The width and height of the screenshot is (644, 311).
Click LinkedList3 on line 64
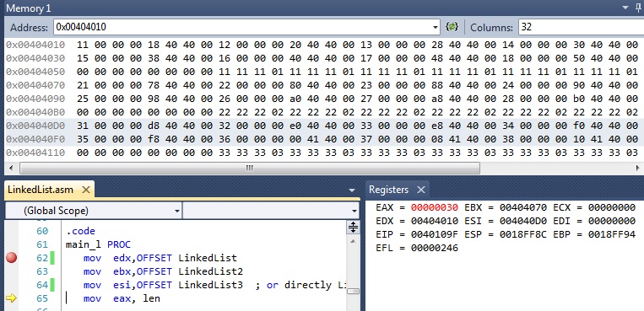pos(211,285)
